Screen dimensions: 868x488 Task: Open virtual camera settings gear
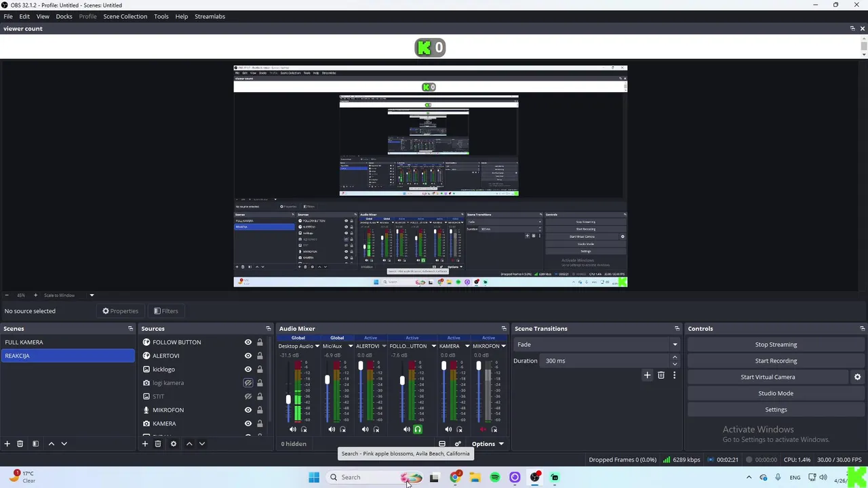[857, 377]
